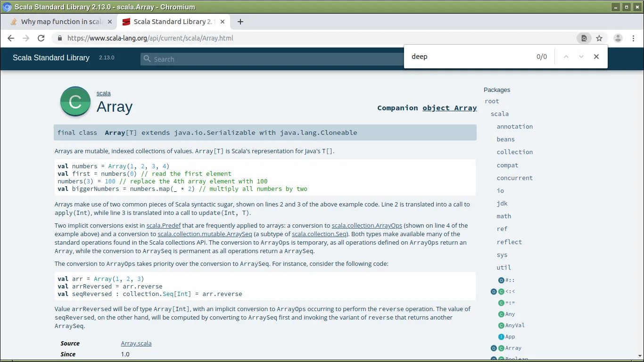Screen dimensions: 644x362
Task: Open the annotation package
Action: [x=515, y=127]
